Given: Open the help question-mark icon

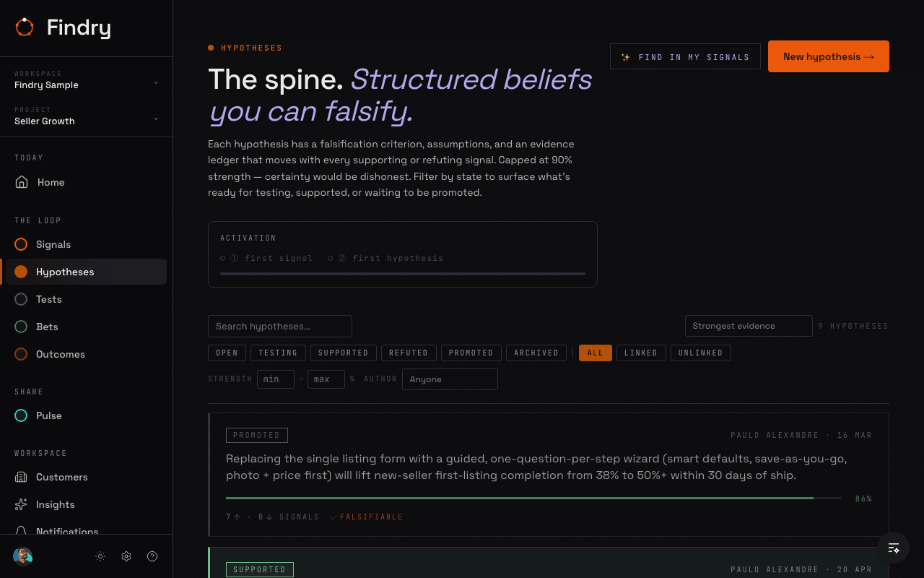Looking at the screenshot, I should (x=152, y=556).
